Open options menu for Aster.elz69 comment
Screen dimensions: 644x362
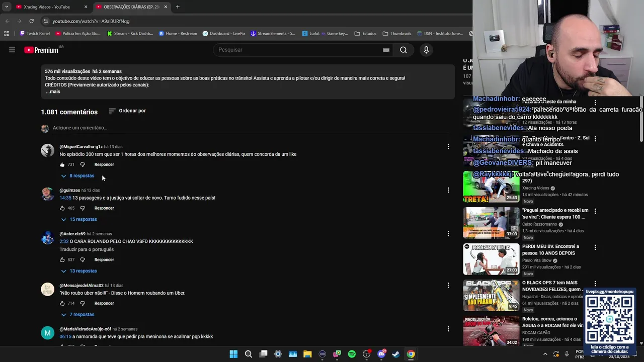click(x=448, y=234)
